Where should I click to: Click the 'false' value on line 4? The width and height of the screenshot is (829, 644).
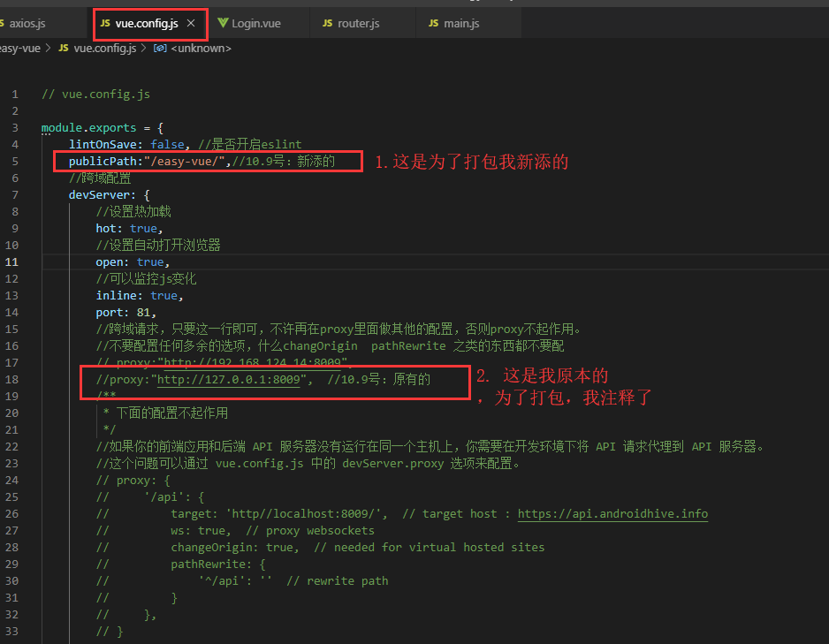(x=167, y=144)
